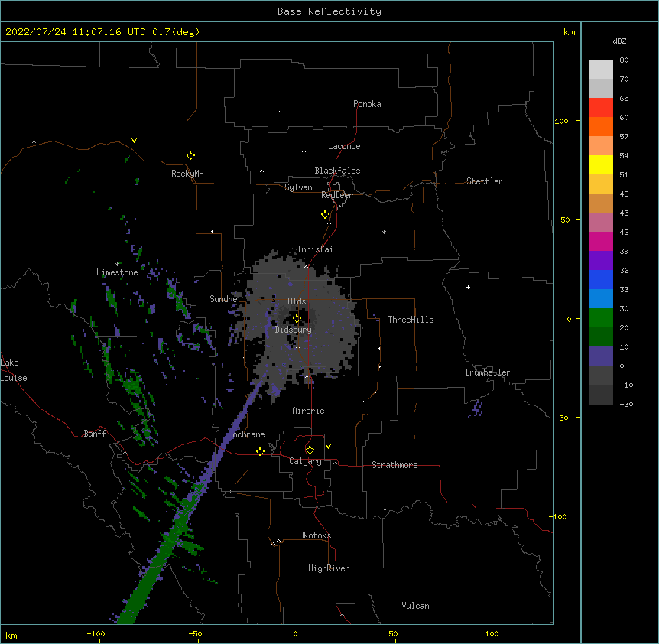Click the white asterisk above Limestone

117,265
